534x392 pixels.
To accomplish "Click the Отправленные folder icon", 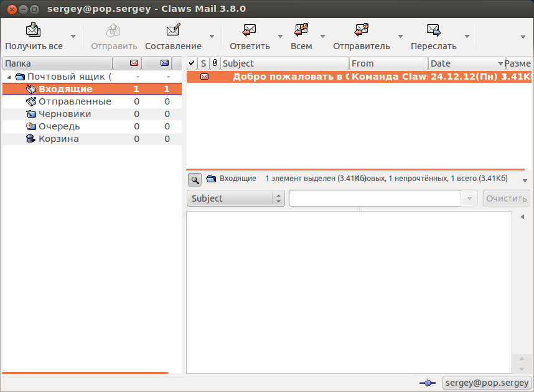I will 31,101.
